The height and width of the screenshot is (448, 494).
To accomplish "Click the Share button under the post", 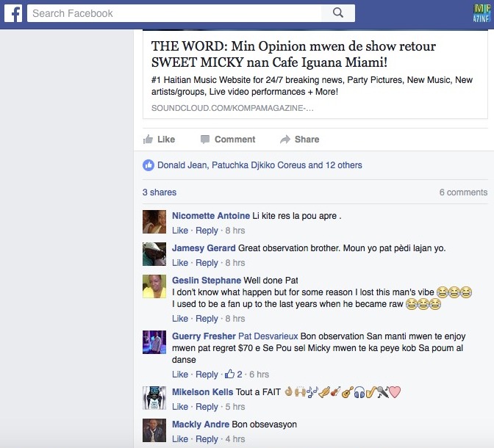I will tap(300, 139).
